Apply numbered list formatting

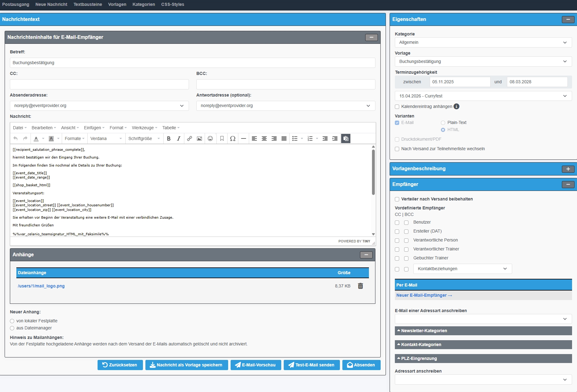pyautogui.click(x=310, y=138)
